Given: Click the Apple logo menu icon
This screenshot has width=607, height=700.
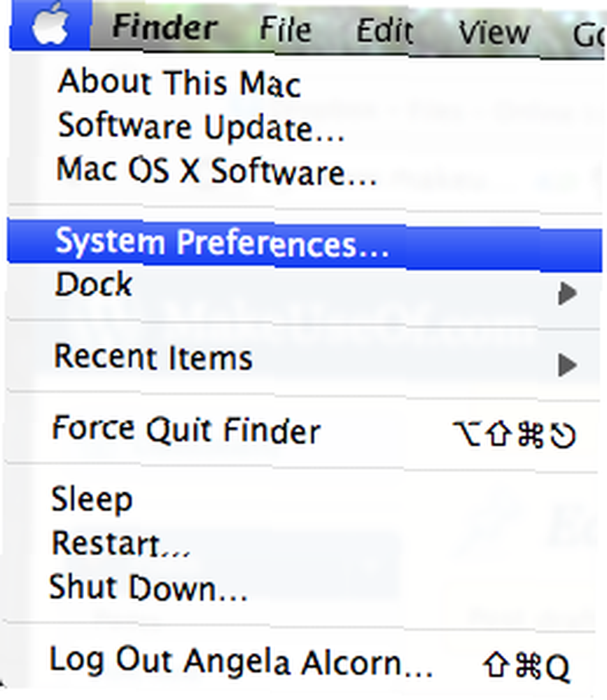Looking at the screenshot, I should [x=50, y=24].
